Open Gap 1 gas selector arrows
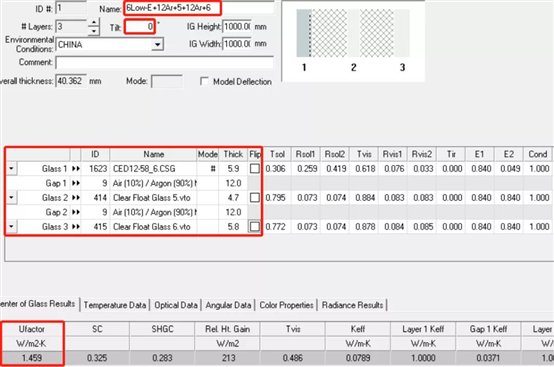This screenshot has height=367, width=554. pyautogui.click(x=76, y=183)
